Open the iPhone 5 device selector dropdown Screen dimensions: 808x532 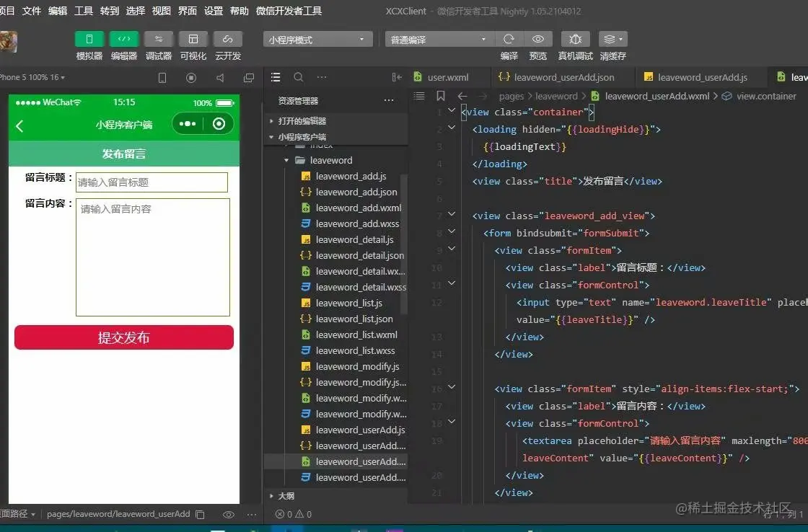pyautogui.click(x=32, y=77)
